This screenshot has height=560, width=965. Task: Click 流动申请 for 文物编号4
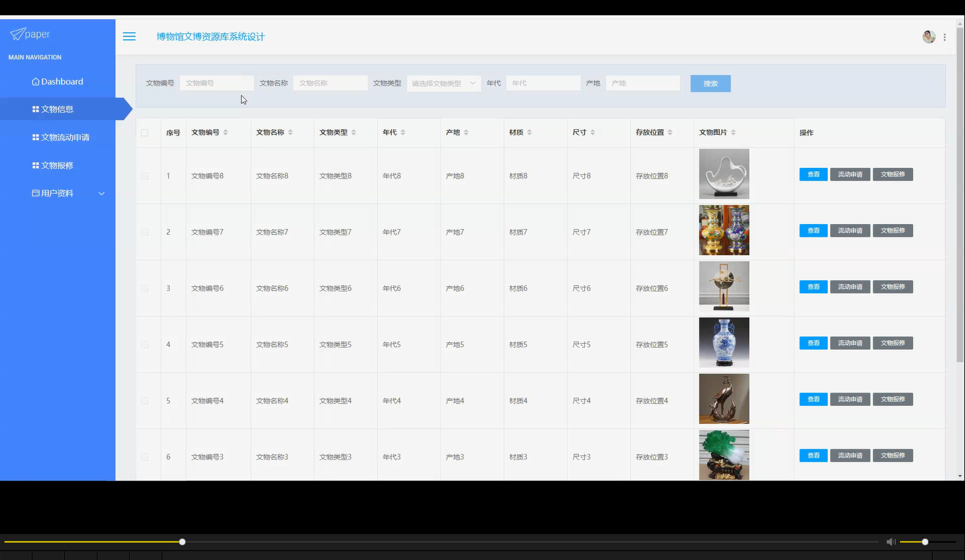[850, 399]
